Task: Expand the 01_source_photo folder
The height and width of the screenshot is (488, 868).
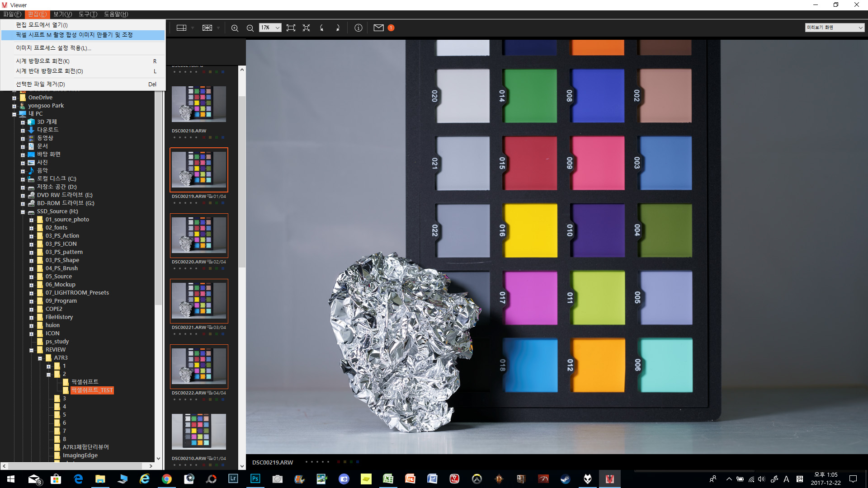Action: [x=31, y=220]
